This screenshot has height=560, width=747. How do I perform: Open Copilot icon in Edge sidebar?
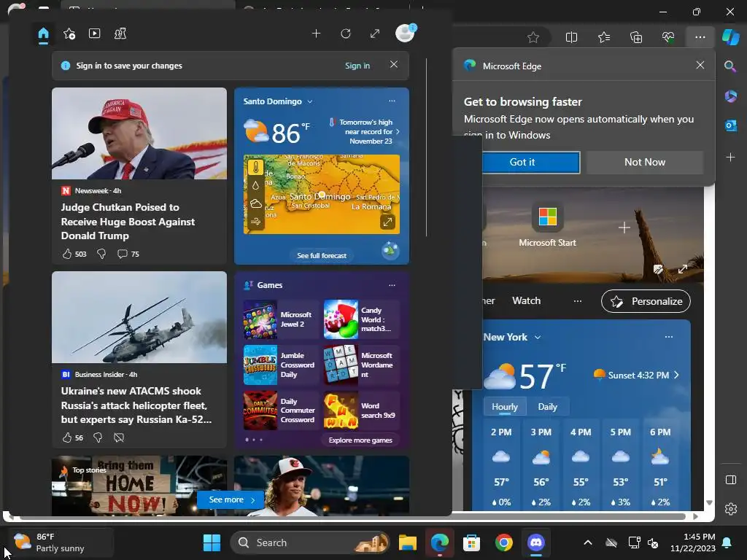(730, 37)
